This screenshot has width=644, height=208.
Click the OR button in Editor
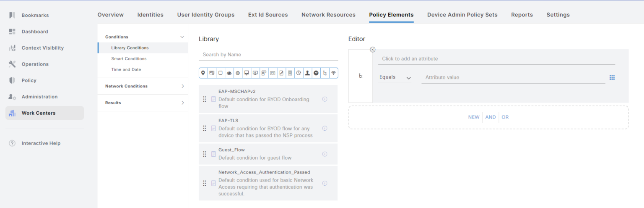pos(505,117)
